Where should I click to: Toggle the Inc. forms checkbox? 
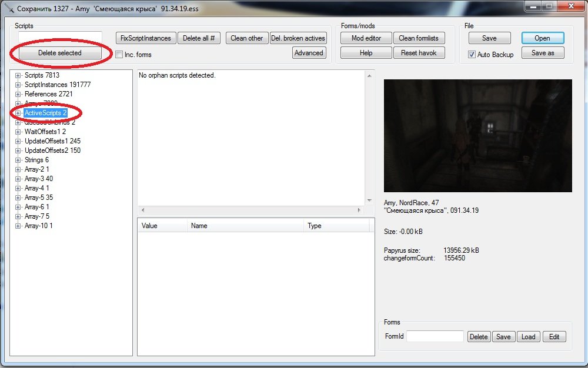[x=119, y=55]
